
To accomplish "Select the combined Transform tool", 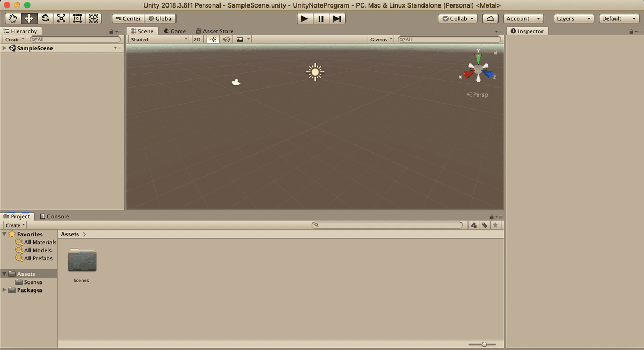I will click(x=93, y=18).
